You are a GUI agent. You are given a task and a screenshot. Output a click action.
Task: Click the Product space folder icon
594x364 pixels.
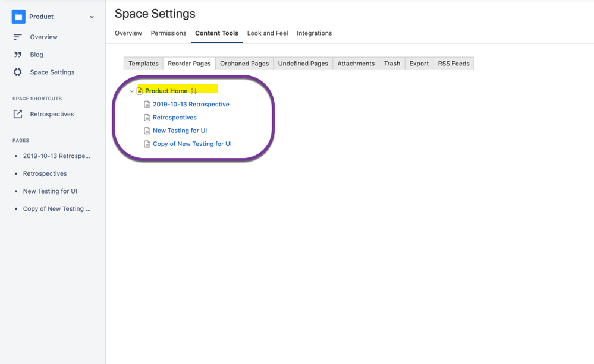(18, 17)
